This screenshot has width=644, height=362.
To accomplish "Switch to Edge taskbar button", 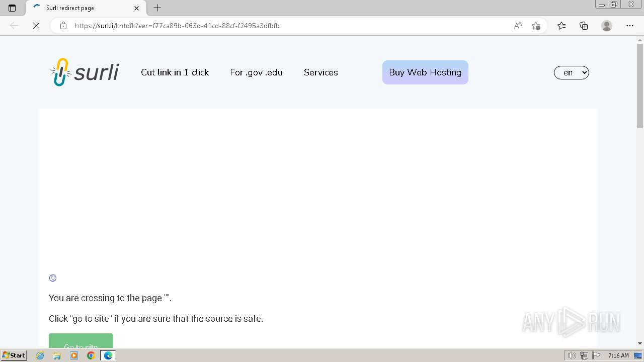I will (108, 355).
